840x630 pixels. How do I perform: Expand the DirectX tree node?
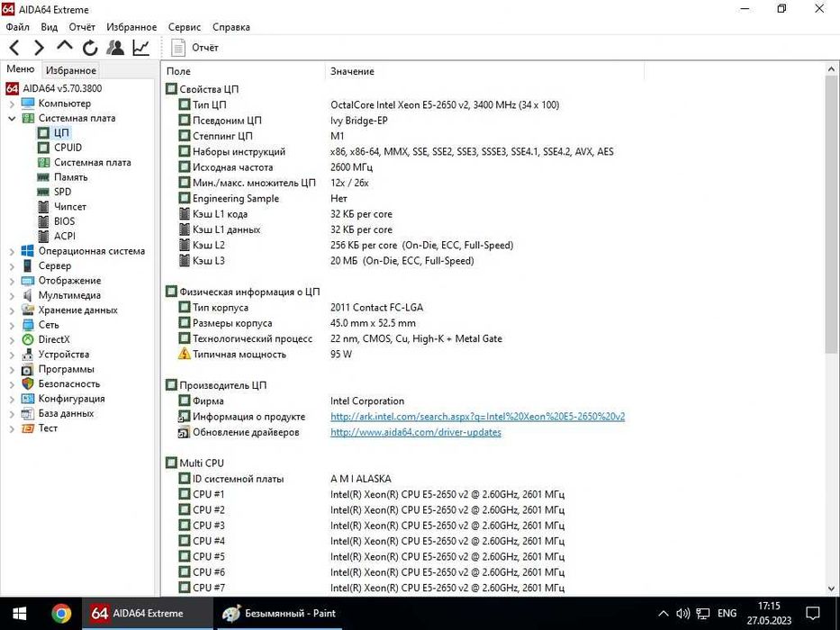click(12, 339)
